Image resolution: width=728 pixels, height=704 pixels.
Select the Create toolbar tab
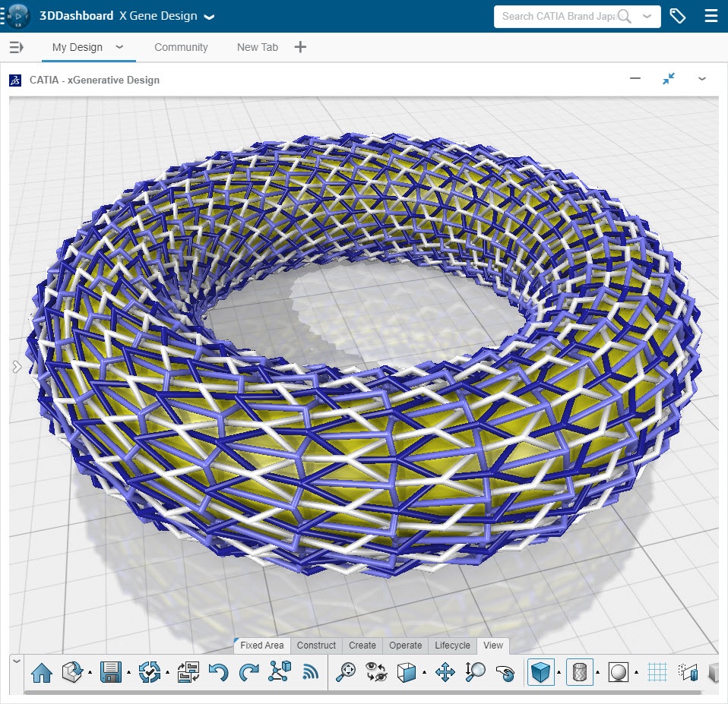(x=362, y=645)
